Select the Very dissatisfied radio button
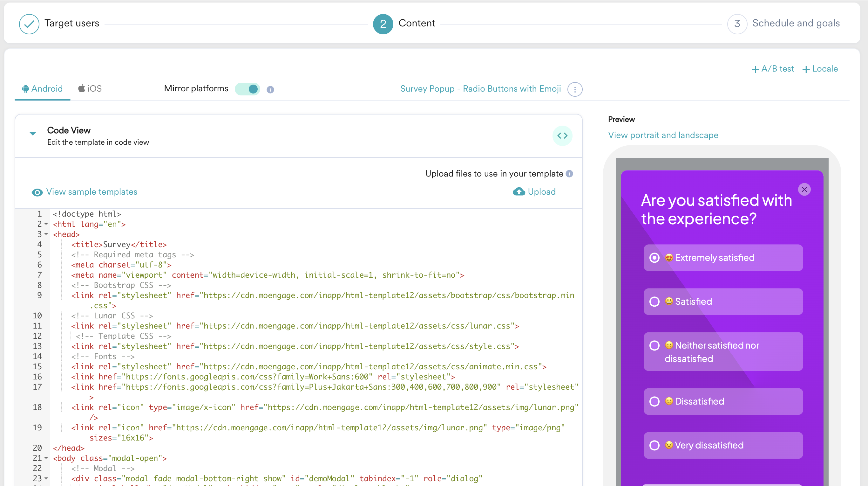The height and width of the screenshot is (486, 868). click(654, 445)
